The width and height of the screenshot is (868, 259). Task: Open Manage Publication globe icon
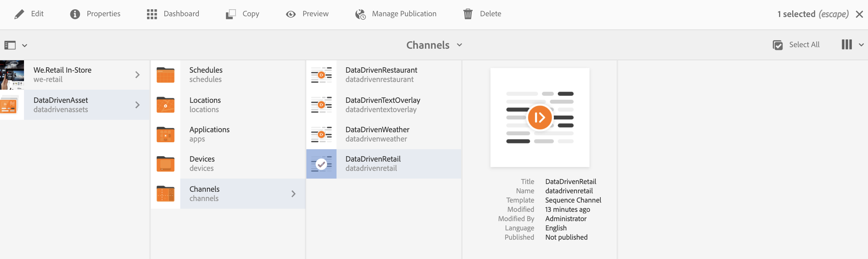[361, 14]
